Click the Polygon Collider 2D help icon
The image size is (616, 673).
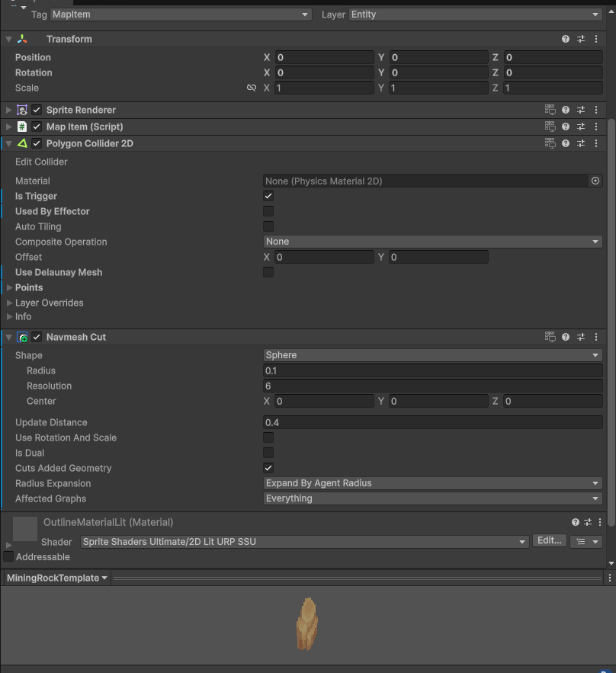[566, 143]
